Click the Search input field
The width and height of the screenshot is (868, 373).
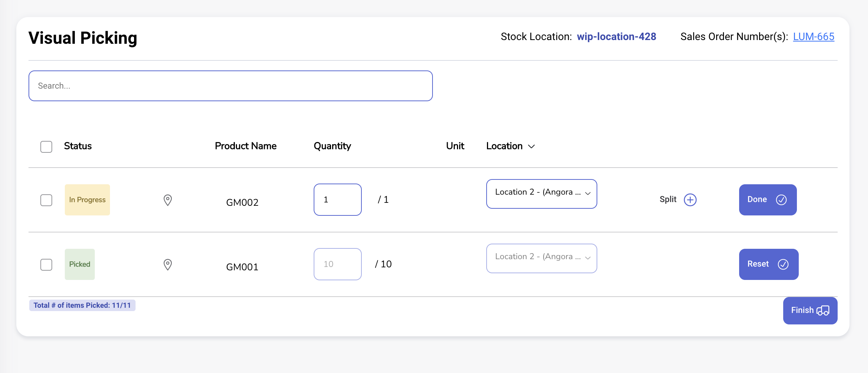click(230, 86)
